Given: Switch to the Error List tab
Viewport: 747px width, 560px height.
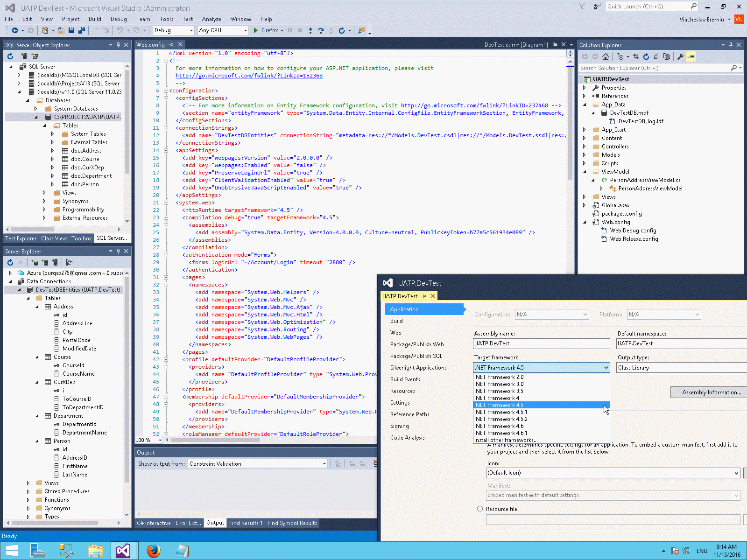Looking at the screenshot, I should point(188,523).
